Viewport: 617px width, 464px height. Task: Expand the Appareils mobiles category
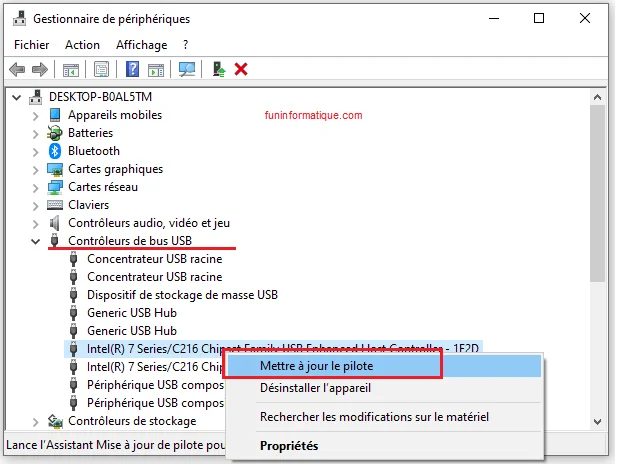(x=37, y=115)
